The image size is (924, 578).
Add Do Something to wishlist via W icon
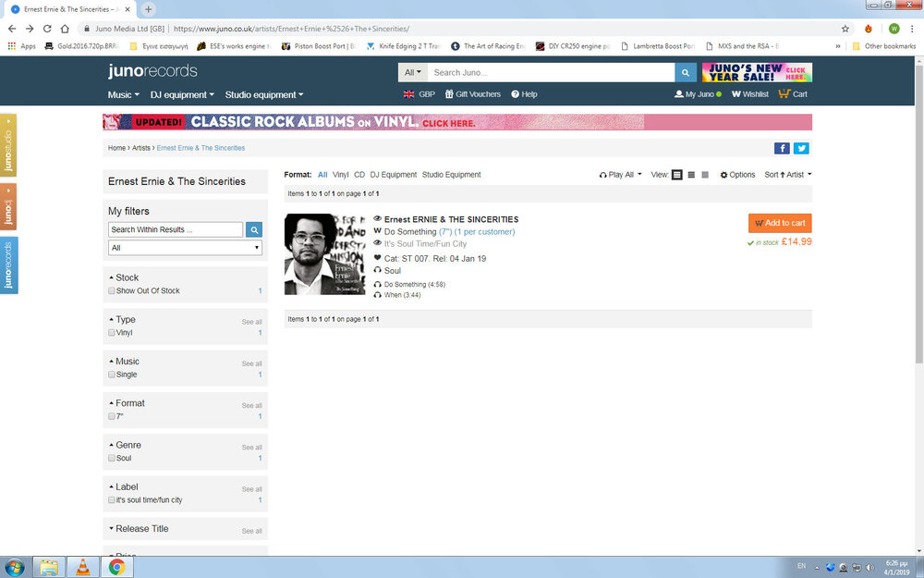378,231
